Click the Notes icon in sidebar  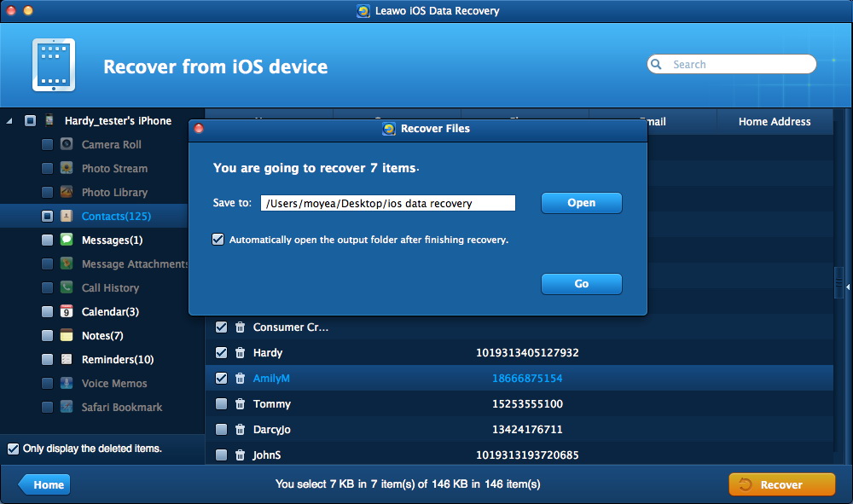pyautogui.click(x=67, y=336)
